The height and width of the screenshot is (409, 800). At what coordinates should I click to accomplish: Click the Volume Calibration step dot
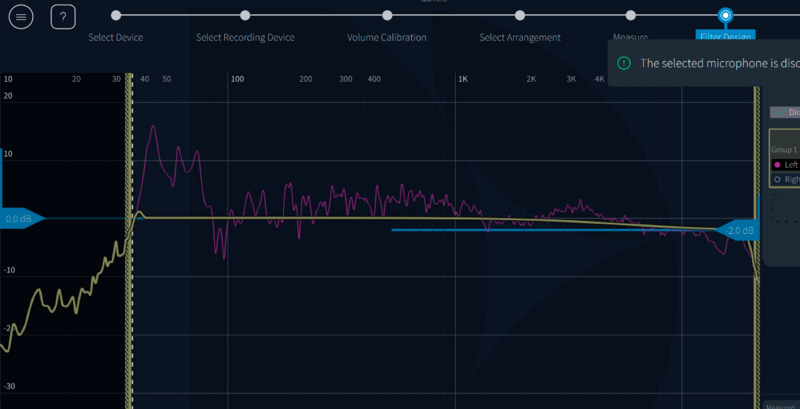387,15
